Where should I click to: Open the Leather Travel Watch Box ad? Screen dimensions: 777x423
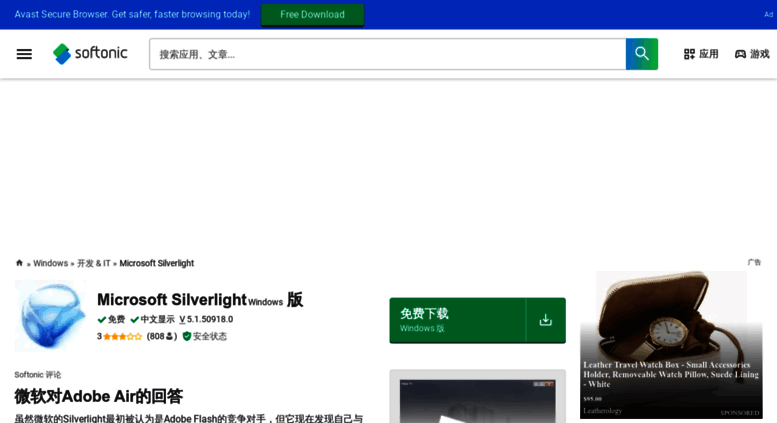pos(671,345)
